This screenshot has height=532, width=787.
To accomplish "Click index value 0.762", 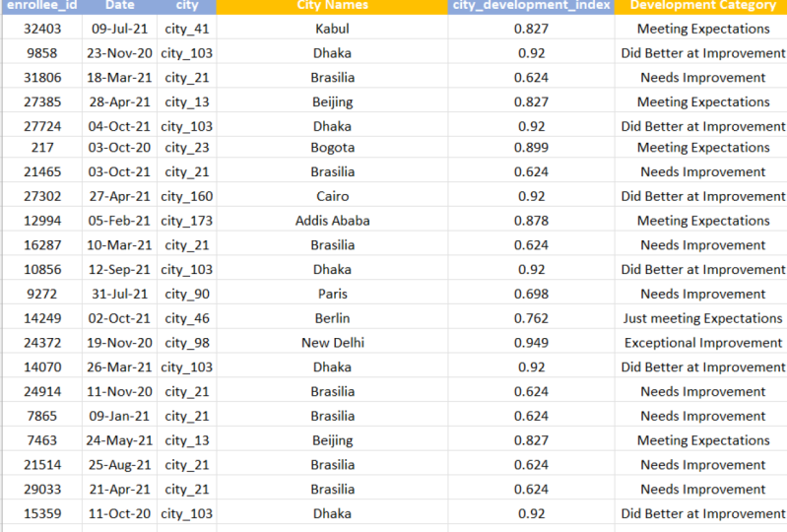I will click(531, 318).
